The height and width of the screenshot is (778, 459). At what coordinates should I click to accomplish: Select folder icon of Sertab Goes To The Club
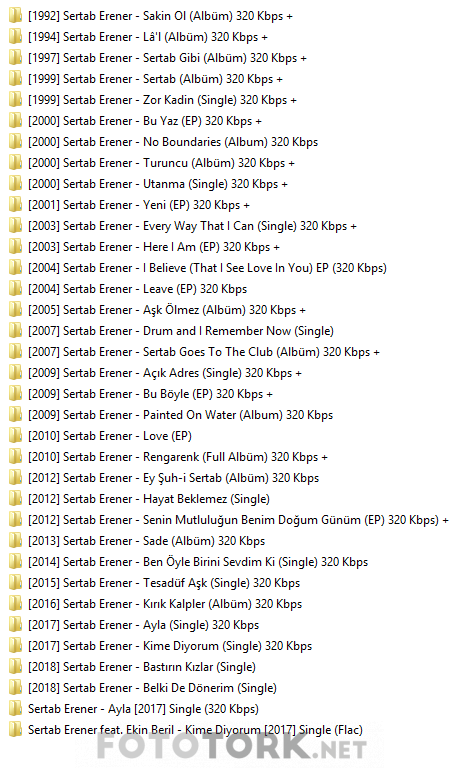[x=15, y=352]
